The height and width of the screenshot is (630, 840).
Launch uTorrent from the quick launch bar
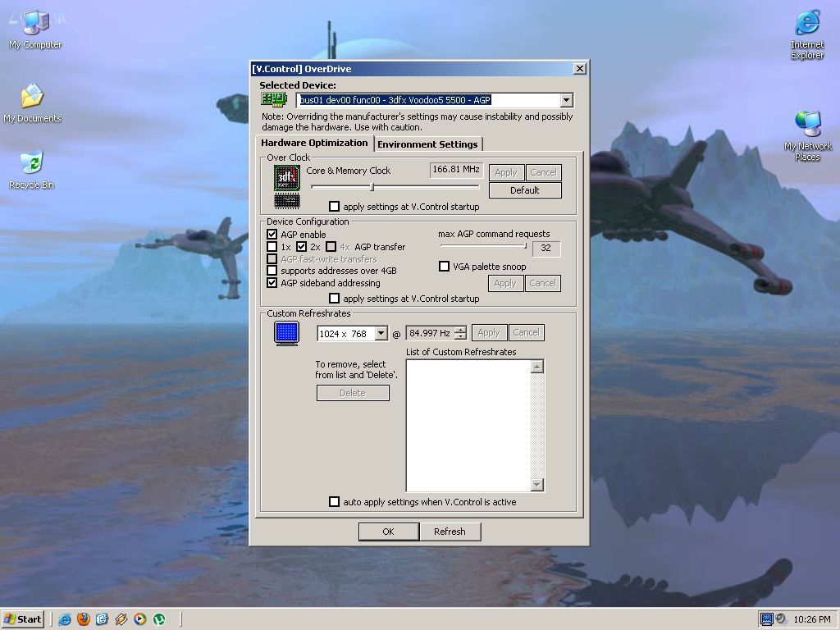click(x=159, y=619)
